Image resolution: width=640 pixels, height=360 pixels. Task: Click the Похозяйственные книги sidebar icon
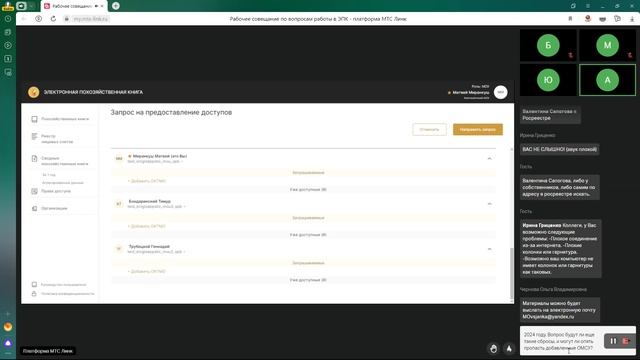point(34,119)
